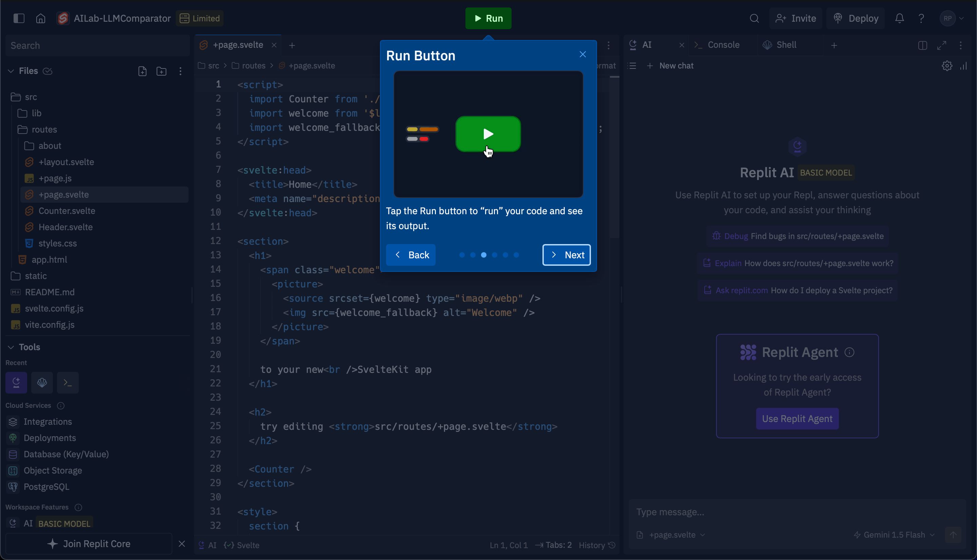Open History in the status bar

[x=597, y=545]
